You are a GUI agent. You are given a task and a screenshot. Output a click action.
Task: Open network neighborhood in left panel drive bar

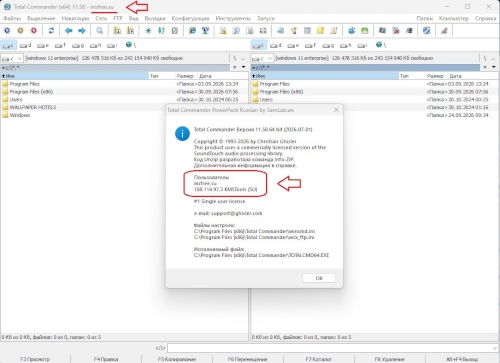(x=130, y=45)
